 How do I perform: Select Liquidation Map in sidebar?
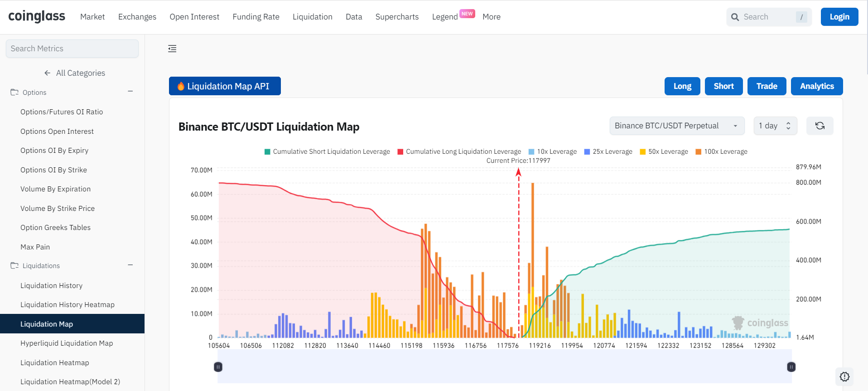click(72, 324)
